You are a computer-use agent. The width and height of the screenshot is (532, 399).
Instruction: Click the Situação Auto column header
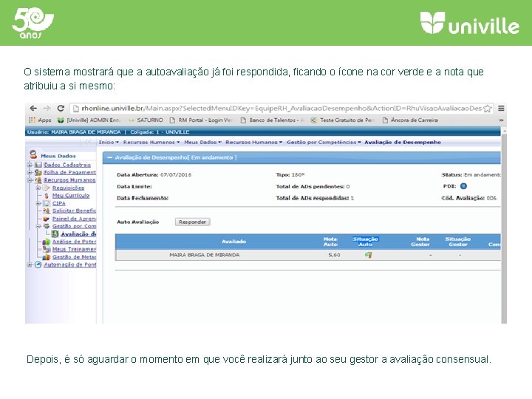click(x=365, y=242)
